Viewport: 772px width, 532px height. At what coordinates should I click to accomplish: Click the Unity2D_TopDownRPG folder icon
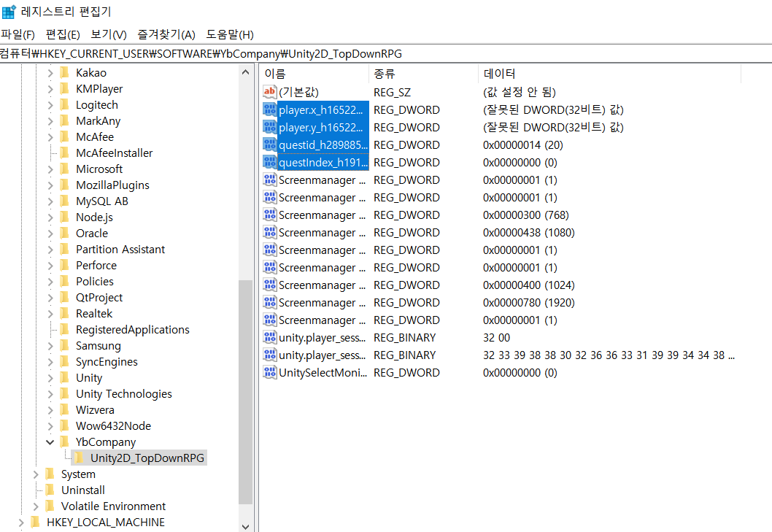[x=80, y=458]
